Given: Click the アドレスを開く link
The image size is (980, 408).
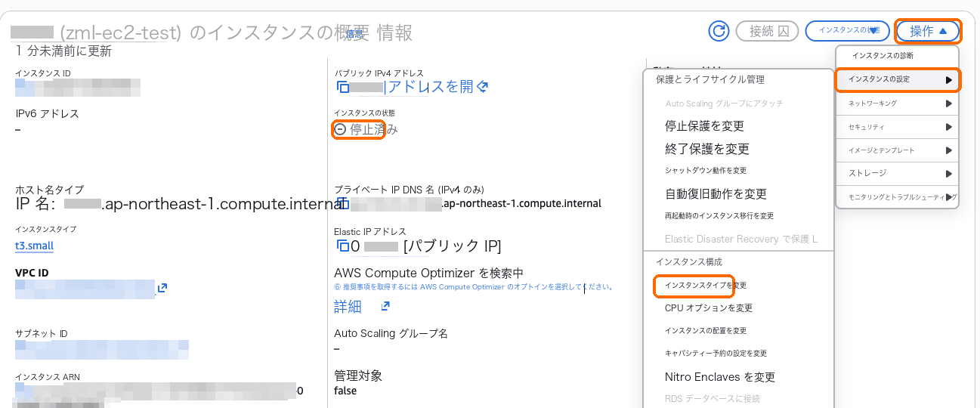Looking at the screenshot, I should pyautogui.click(x=431, y=87).
